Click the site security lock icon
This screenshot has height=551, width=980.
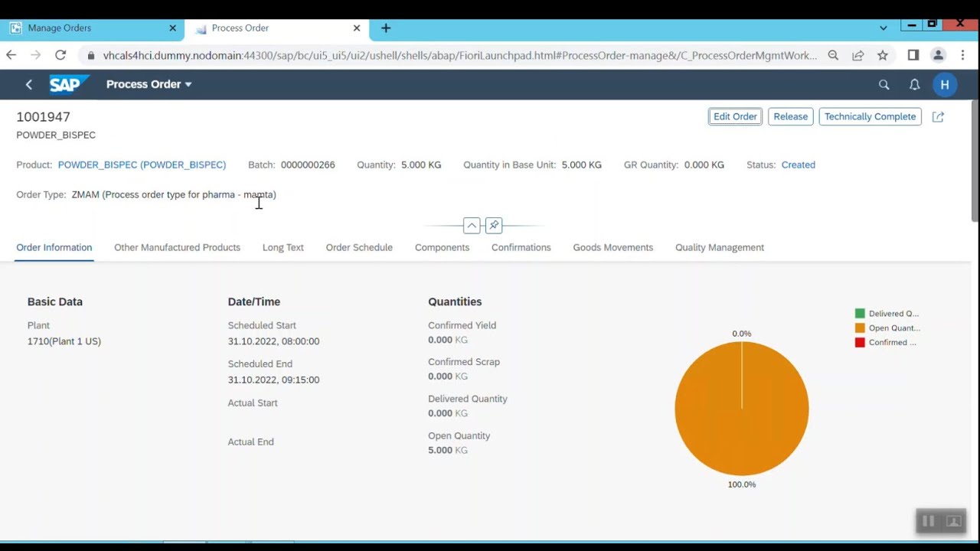click(91, 56)
